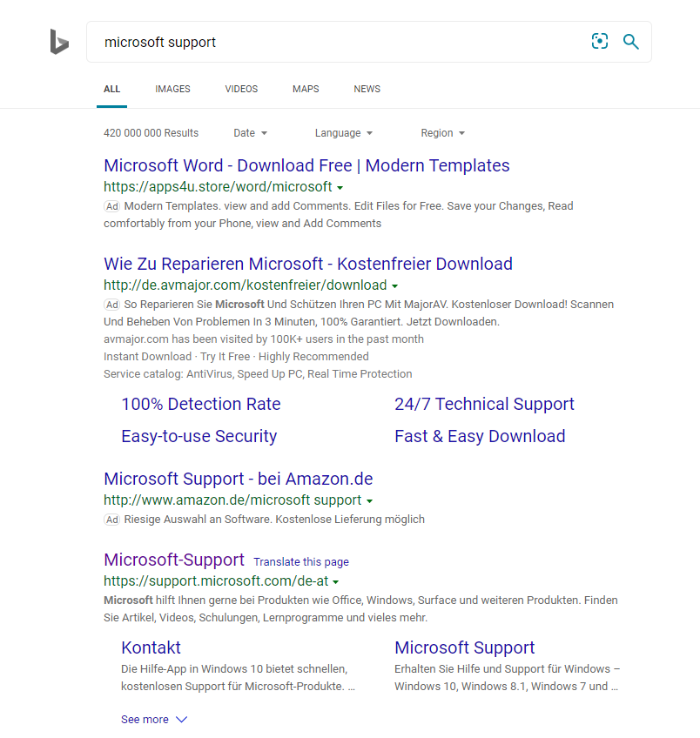Click the Ad badge on Amazon.de result
The height and width of the screenshot is (738, 700).
(x=112, y=520)
